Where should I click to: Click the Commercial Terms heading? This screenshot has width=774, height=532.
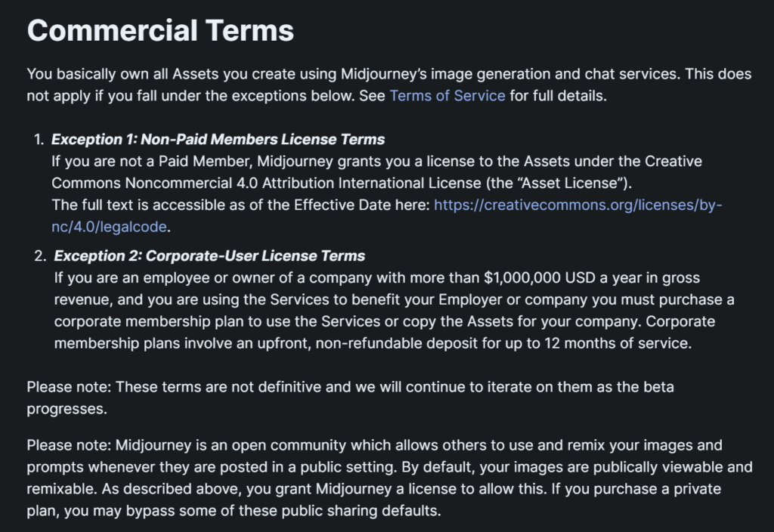[160, 31]
